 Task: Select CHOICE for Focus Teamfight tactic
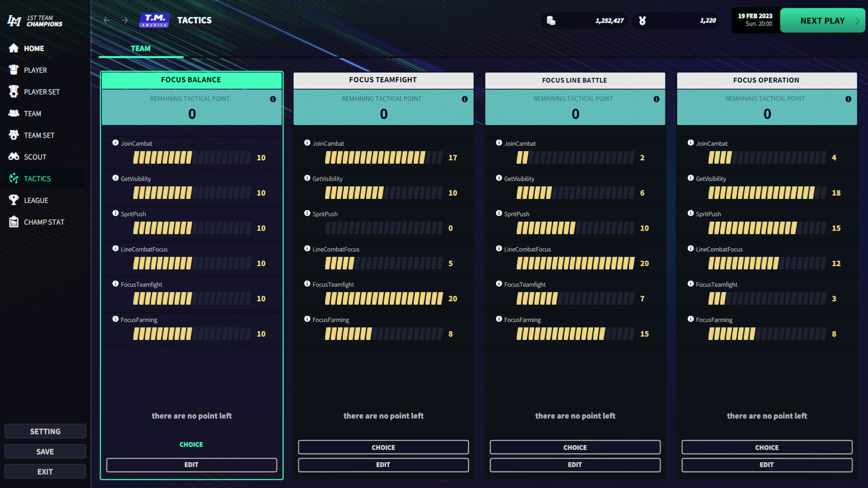click(x=383, y=447)
